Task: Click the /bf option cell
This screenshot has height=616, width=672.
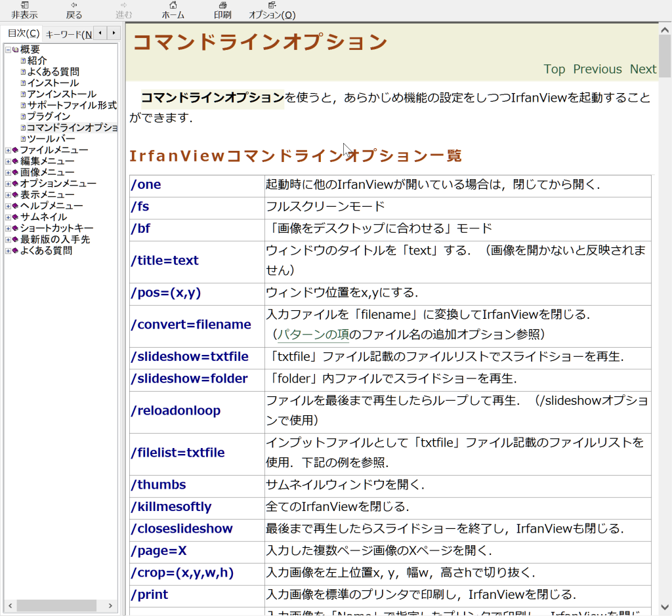Action: [197, 230]
